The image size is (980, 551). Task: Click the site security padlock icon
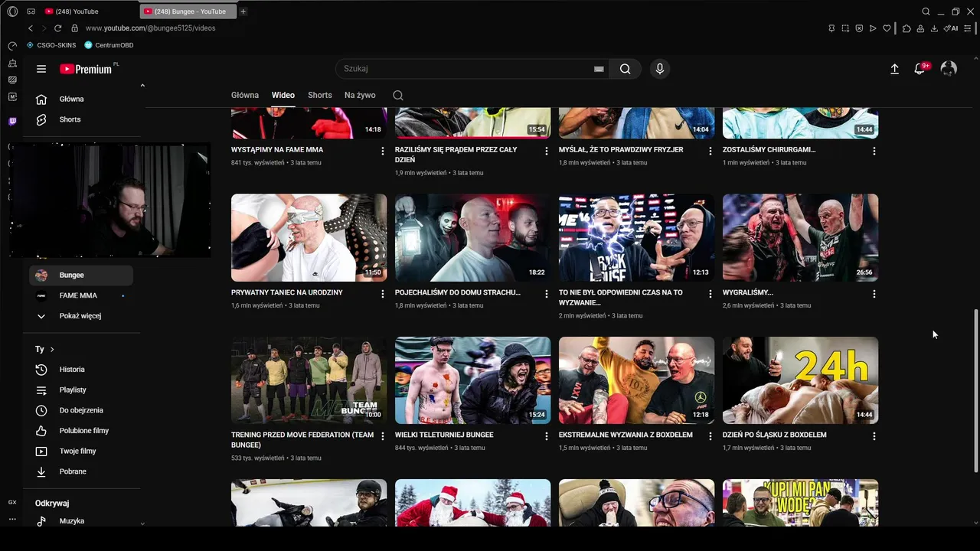[x=74, y=28]
